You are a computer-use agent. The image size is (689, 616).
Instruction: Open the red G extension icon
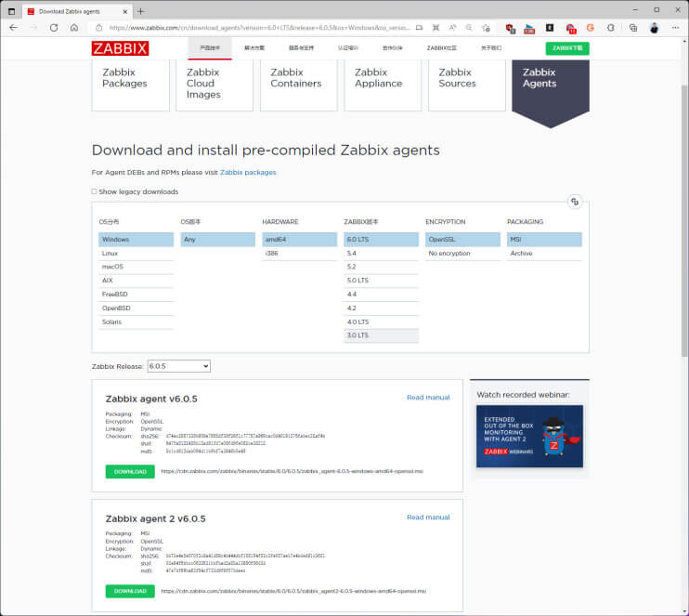click(591, 28)
